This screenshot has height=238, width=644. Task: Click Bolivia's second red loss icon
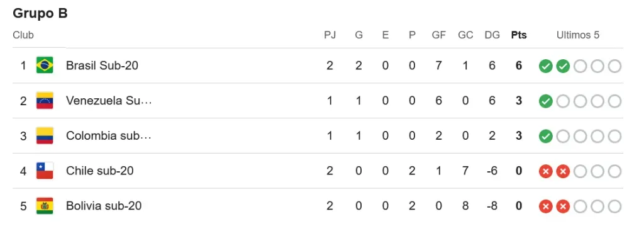[x=563, y=207]
